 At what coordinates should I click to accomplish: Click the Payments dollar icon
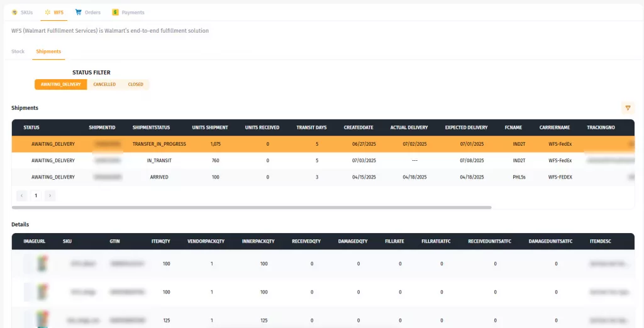tap(115, 12)
